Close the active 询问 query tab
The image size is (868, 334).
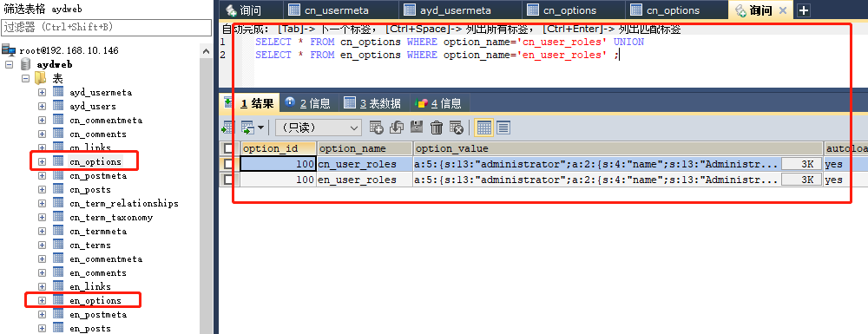782,10
